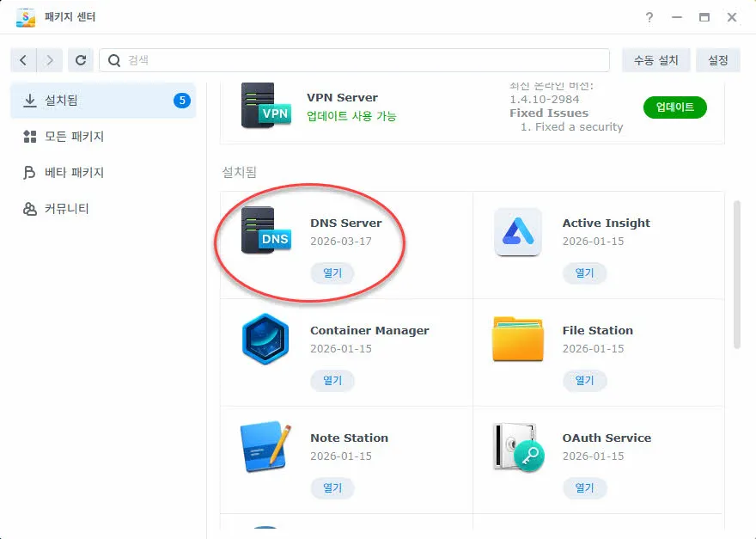Click the 1.4.10-2984 version text
The width and height of the screenshot is (756, 539).
point(545,100)
